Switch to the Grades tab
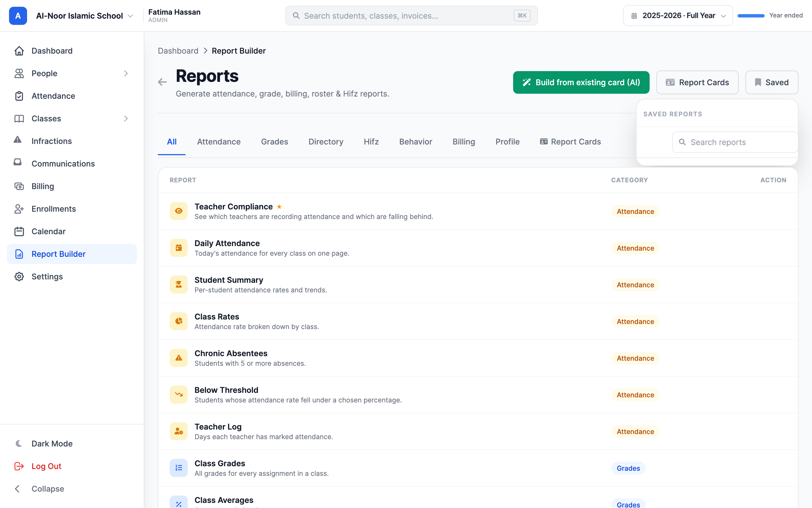The width and height of the screenshot is (812, 508). point(274,142)
